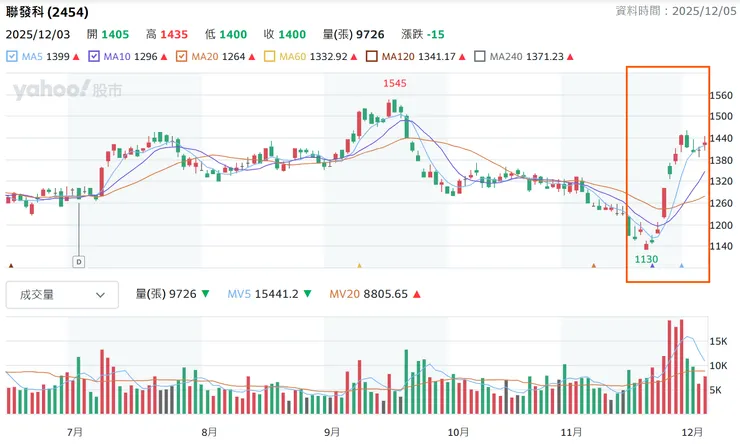The height and width of the screenshot is (444, 740).
Task: Select the 9月 label on time axis
Action: 332,432
